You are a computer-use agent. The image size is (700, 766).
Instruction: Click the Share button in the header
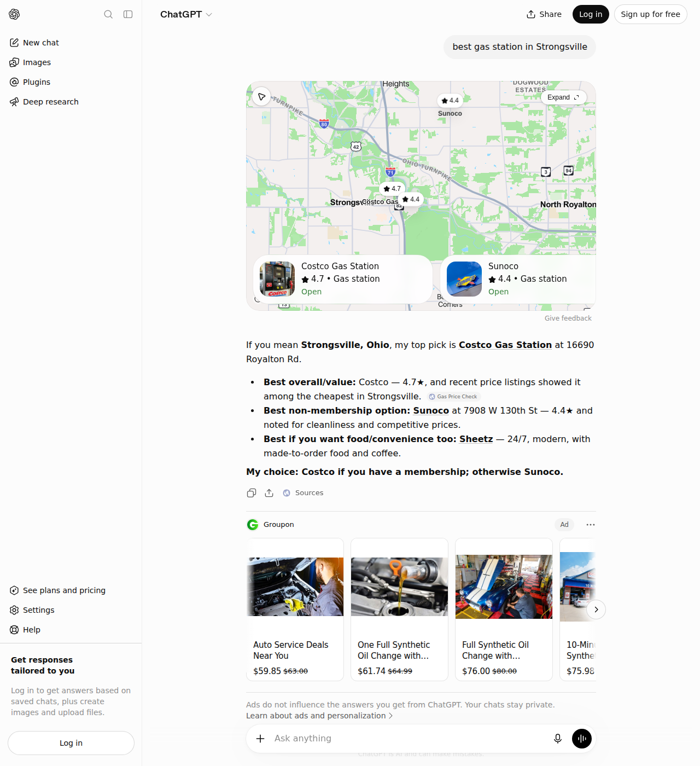544,14
